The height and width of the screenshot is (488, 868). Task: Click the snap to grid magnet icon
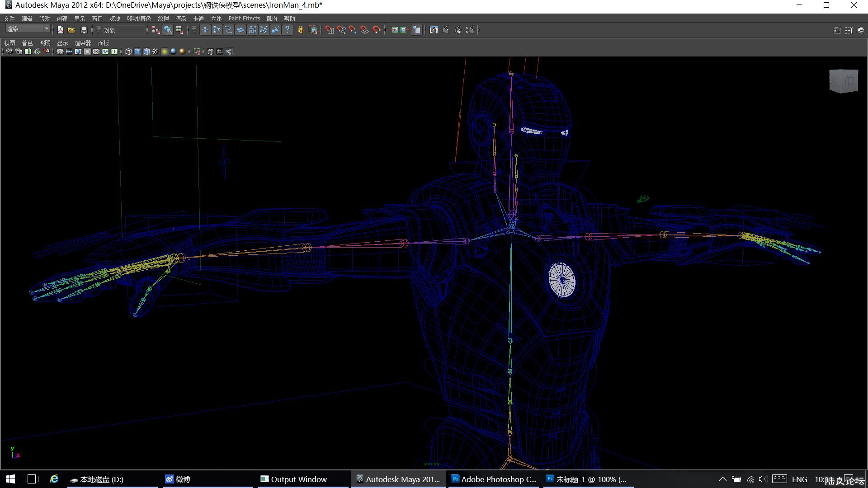click(x=330, y=30)
